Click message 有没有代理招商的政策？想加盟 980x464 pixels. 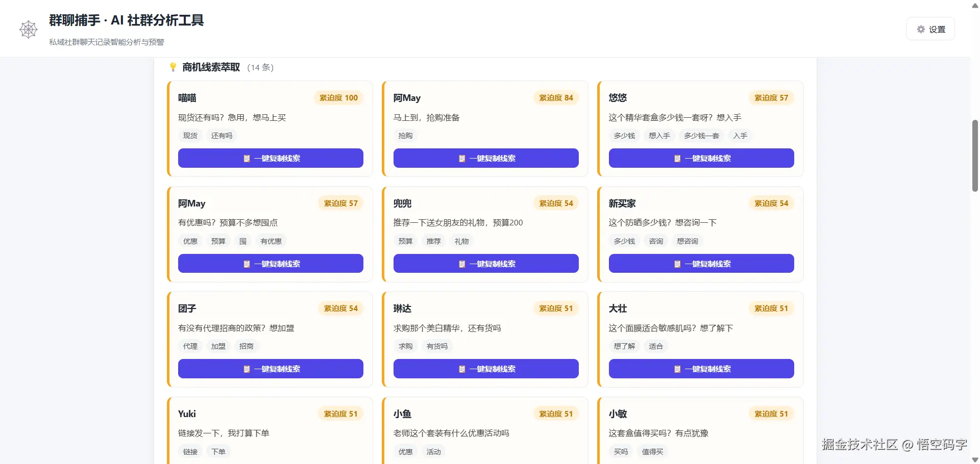(x=236, y=328)
